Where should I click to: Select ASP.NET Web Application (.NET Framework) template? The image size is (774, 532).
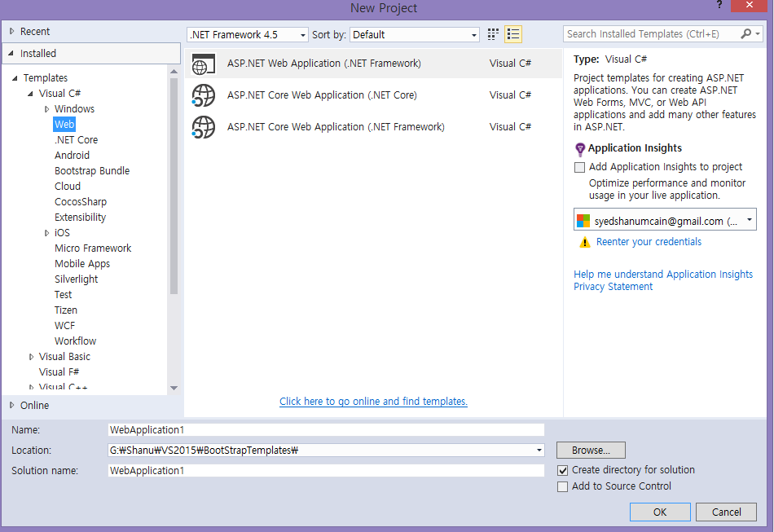[374, 64]
